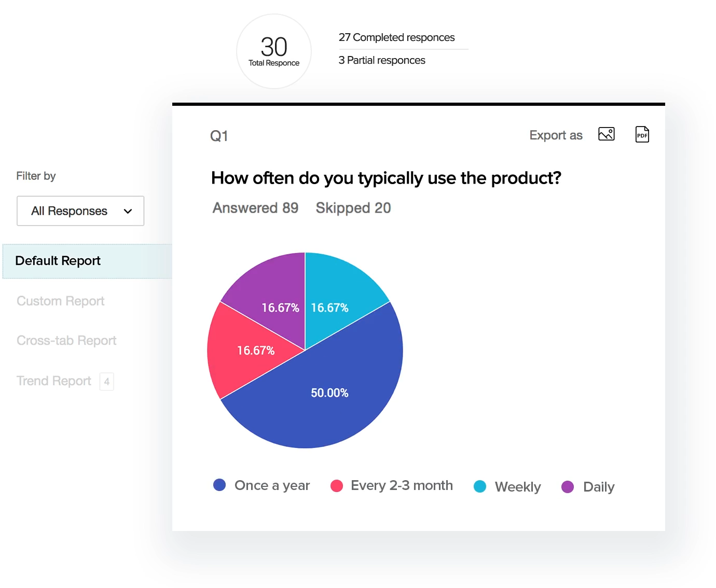
Task: Open the All Responses filter dropdown
Action: (80, 211)
